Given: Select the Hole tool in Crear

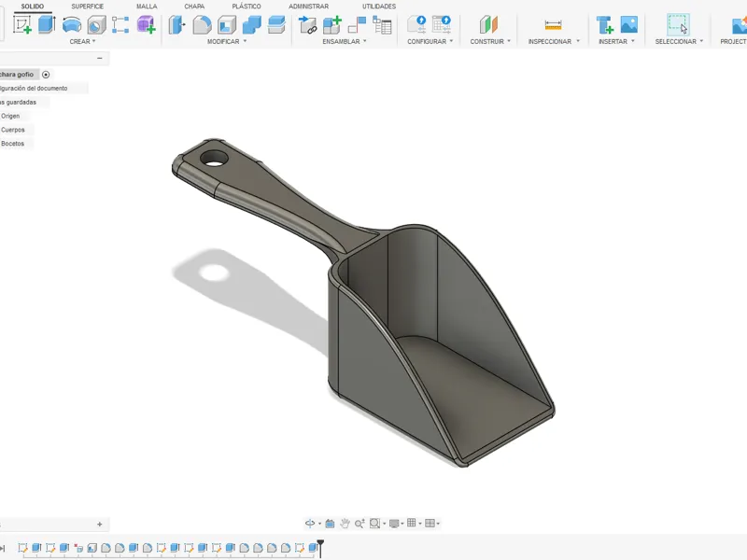Looking at the screenshot, I should pos(96,25).
